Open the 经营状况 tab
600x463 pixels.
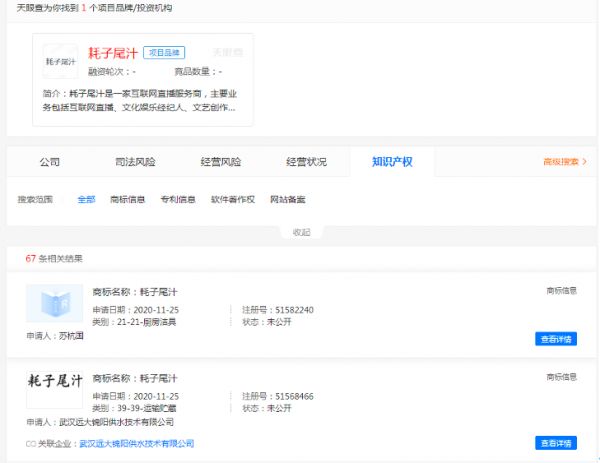click(x=306, y=161)
